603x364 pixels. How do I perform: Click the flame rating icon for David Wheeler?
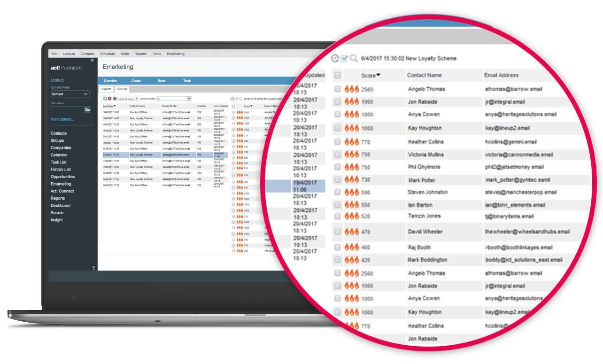[x=352, y=232]
